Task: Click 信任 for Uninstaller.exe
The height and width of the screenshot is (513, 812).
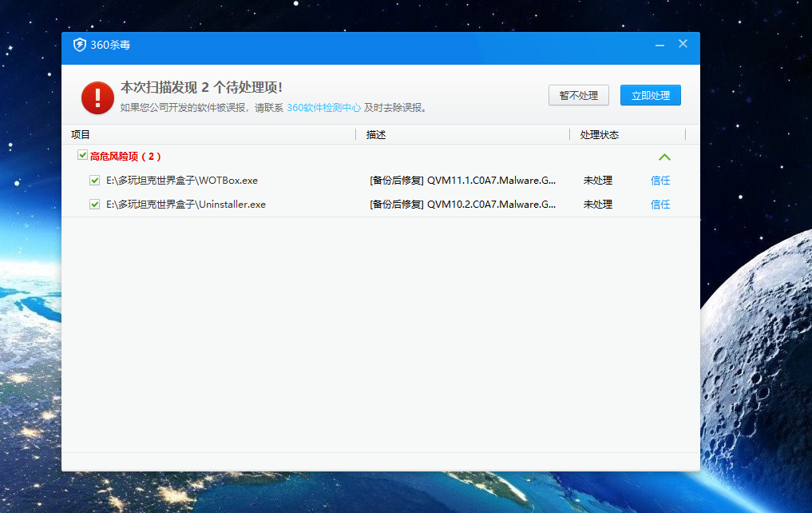Action: [x=660, y=205]
